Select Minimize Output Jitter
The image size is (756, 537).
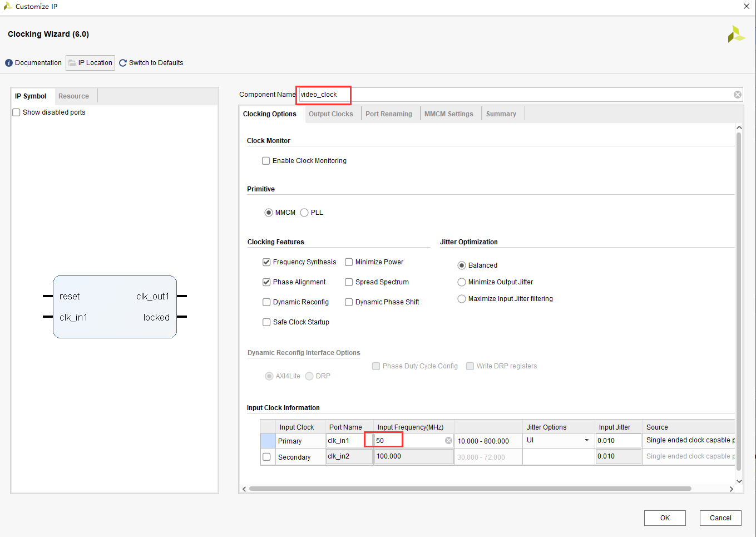(x=462, y=282)
